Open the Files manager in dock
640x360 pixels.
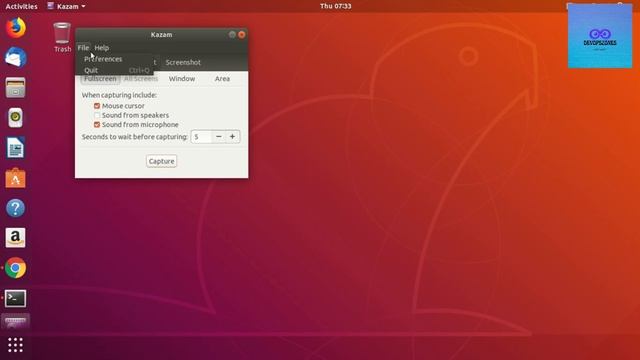[x=16, y=87]
